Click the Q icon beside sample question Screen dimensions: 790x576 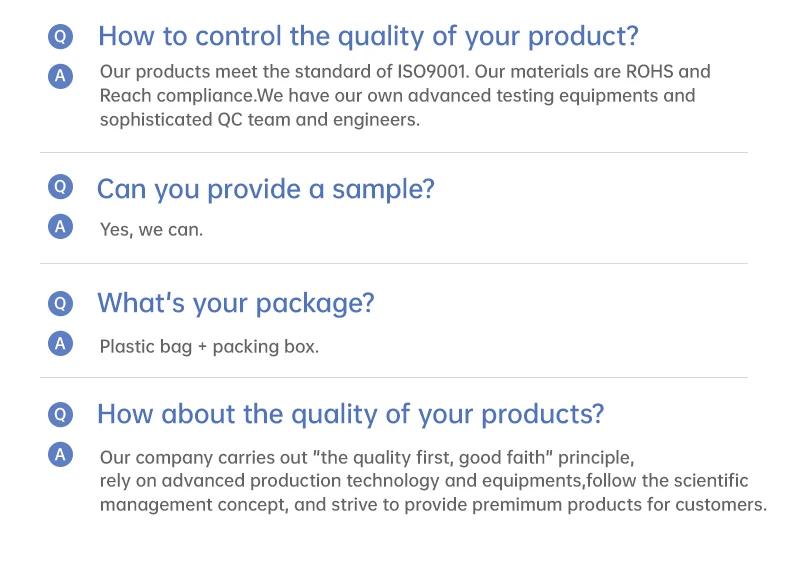(x=61, y=187)
